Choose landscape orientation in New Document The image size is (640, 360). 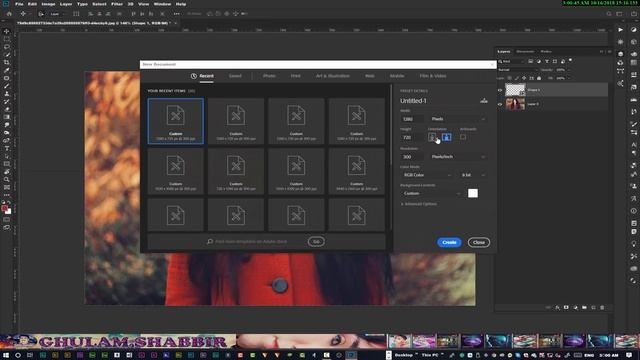tap(447, 137)
